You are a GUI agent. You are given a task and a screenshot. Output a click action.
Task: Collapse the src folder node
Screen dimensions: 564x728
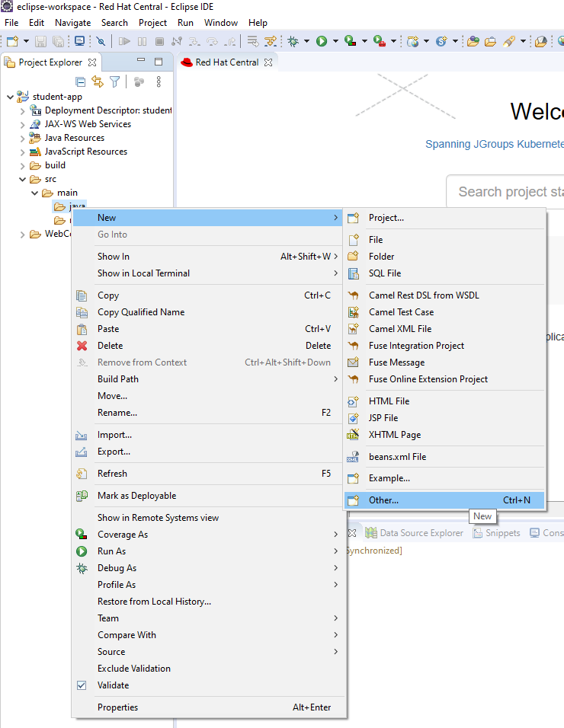[22, 179]
